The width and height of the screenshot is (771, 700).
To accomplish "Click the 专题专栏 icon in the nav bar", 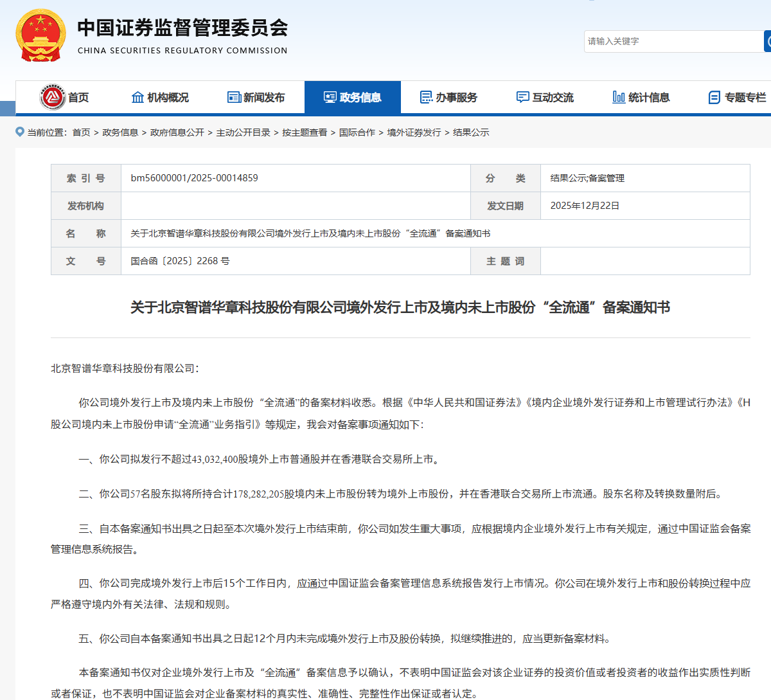I will (714, 97).
